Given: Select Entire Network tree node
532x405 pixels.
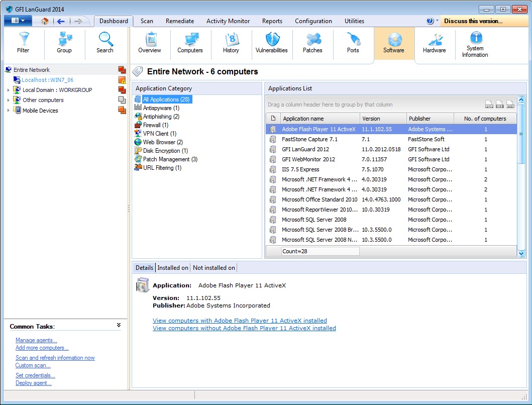Looking at the screenshot, I should coord(32,70).
